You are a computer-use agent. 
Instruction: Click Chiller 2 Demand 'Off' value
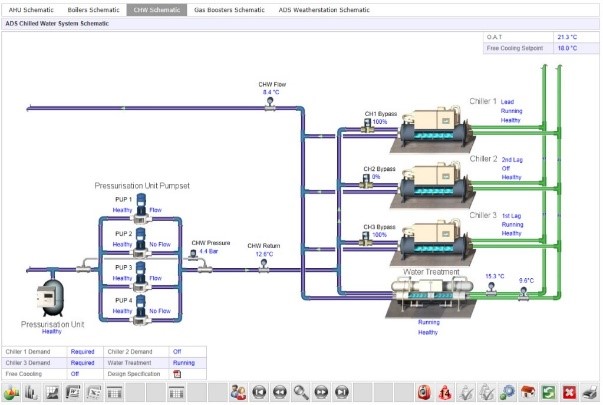(x=177, y=352)
